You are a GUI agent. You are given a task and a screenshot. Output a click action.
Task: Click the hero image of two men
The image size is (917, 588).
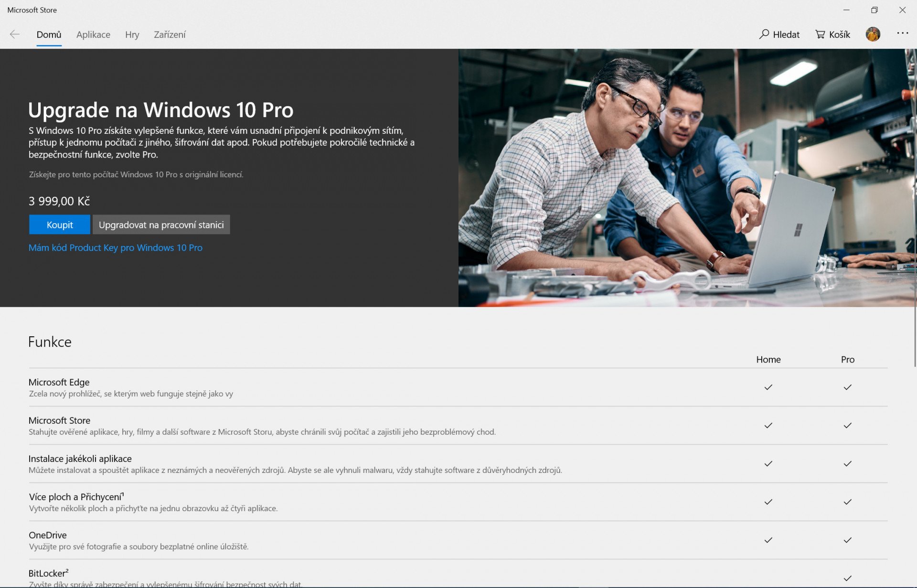click(686, 178)
